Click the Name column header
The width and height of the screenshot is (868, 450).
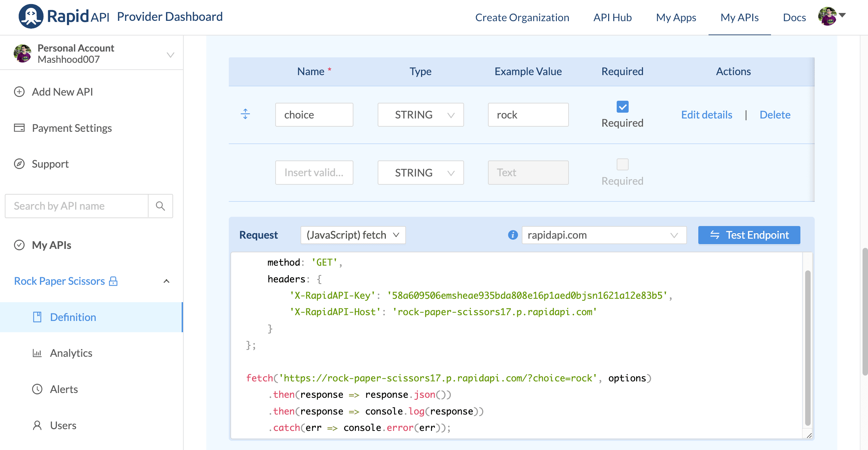pyautogui.click(x=314, y=71)
